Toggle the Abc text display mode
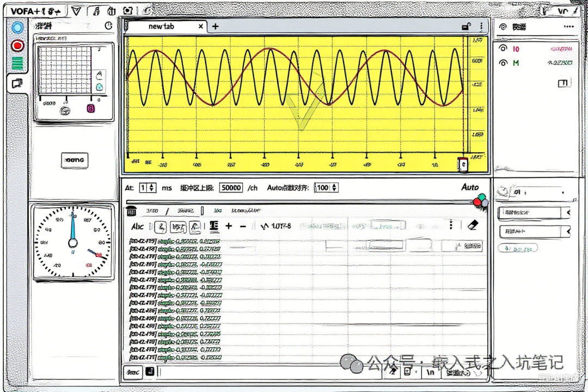The width and height of the screenshot is (588, 392). (x=137, y=226)
